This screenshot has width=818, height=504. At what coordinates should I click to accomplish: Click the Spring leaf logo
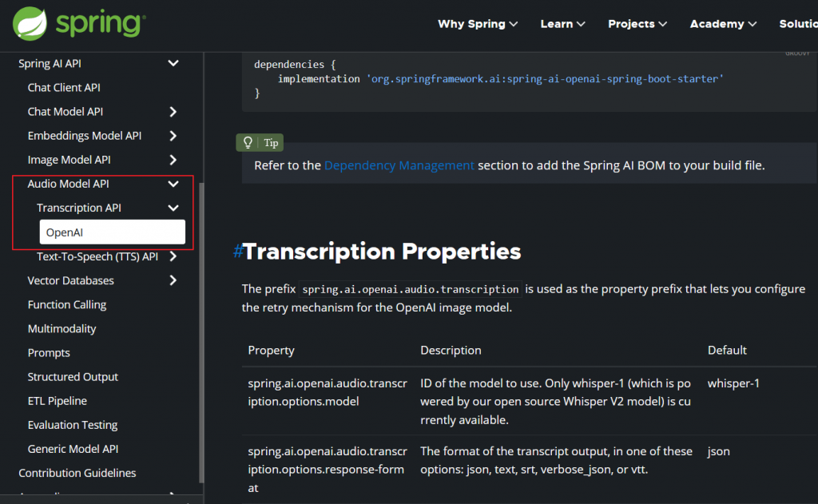30,24
